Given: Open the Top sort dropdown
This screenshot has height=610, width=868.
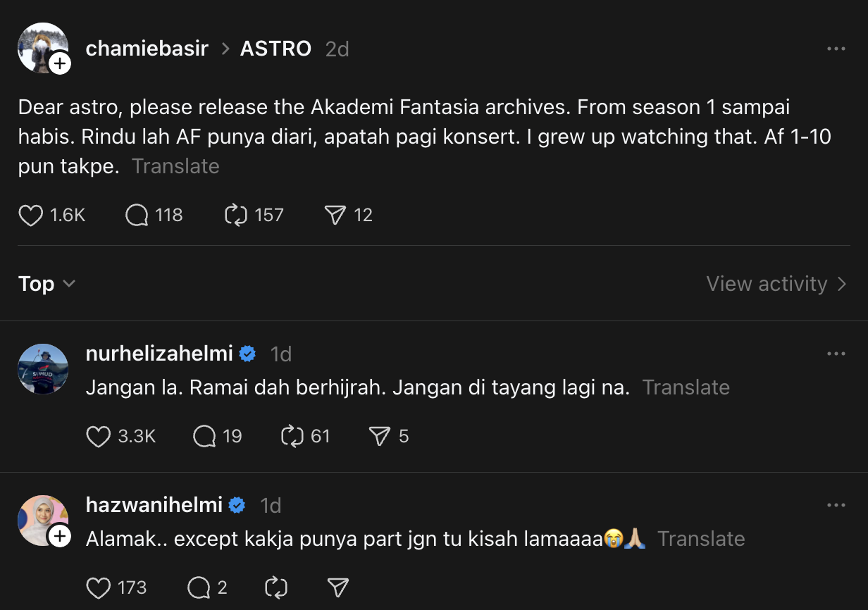Looking at the screenshot, I should point(46,284).
